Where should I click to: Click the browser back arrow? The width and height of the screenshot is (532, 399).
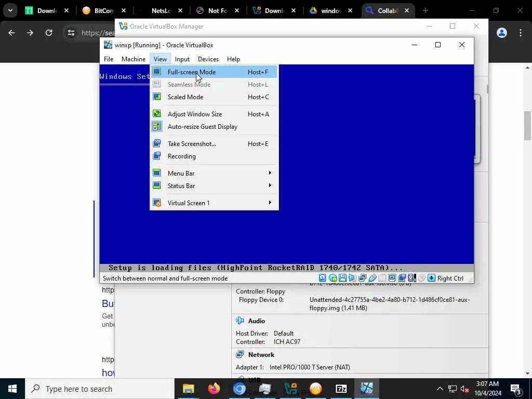tap(11, 33)
